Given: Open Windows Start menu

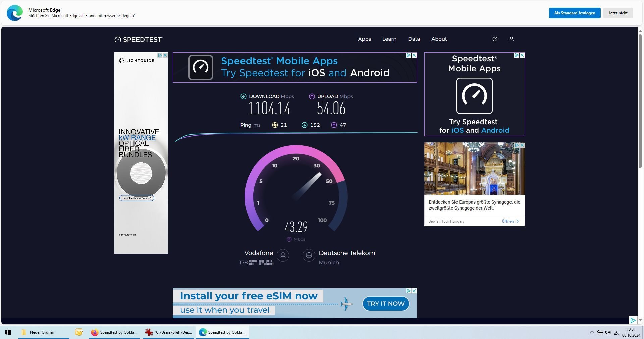Looking at the screenshot, I should point(8,332).
